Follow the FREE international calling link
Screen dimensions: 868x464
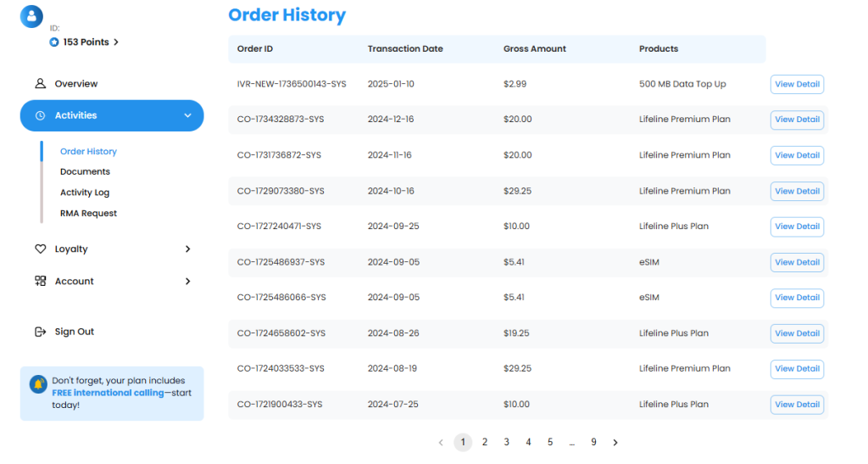click(108, 393)
